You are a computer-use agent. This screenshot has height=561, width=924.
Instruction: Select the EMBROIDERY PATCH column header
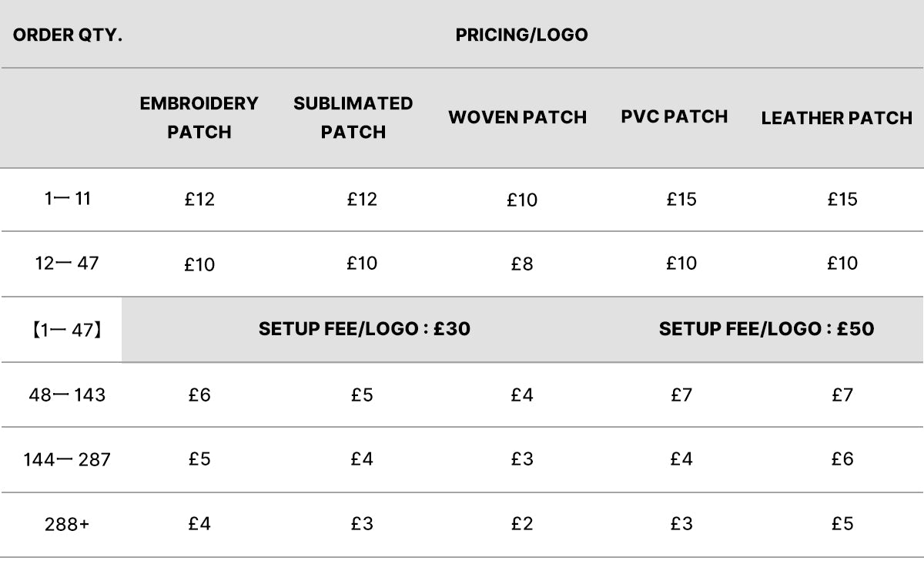coord(199,118)
